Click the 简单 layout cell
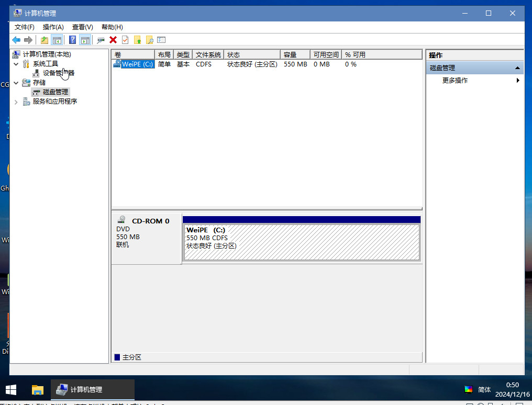Screen dimensions: 532x405 (x=164, y=64)
